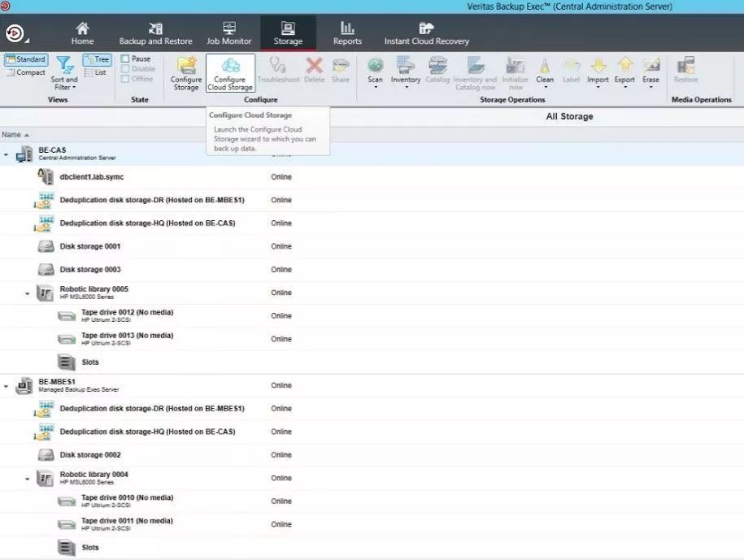Launch Configure Cloud Storage wizard

click(x=230, y=72)
